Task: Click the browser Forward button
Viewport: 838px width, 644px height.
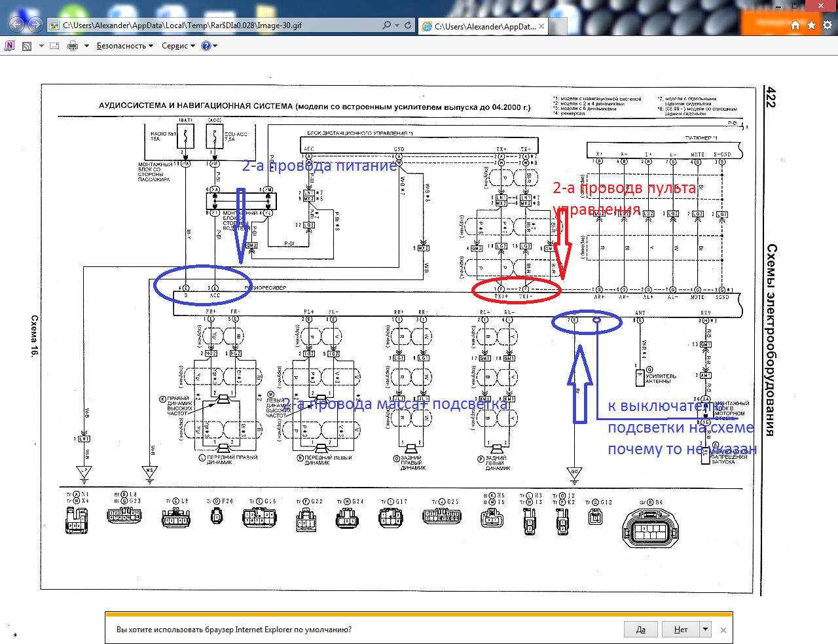Action: [35, 25]
